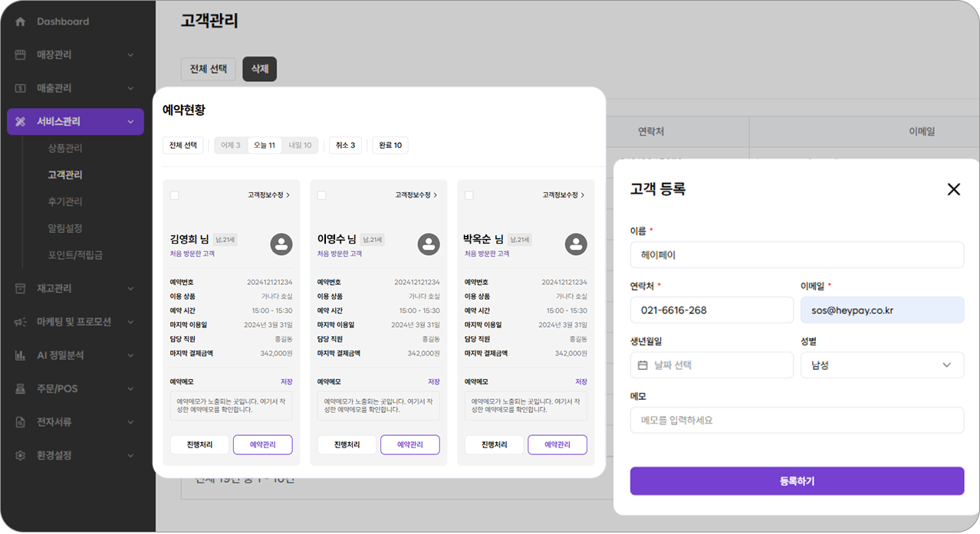
Task: Click 예약관리 on 김영희 card
Action: tap(263, 445)
